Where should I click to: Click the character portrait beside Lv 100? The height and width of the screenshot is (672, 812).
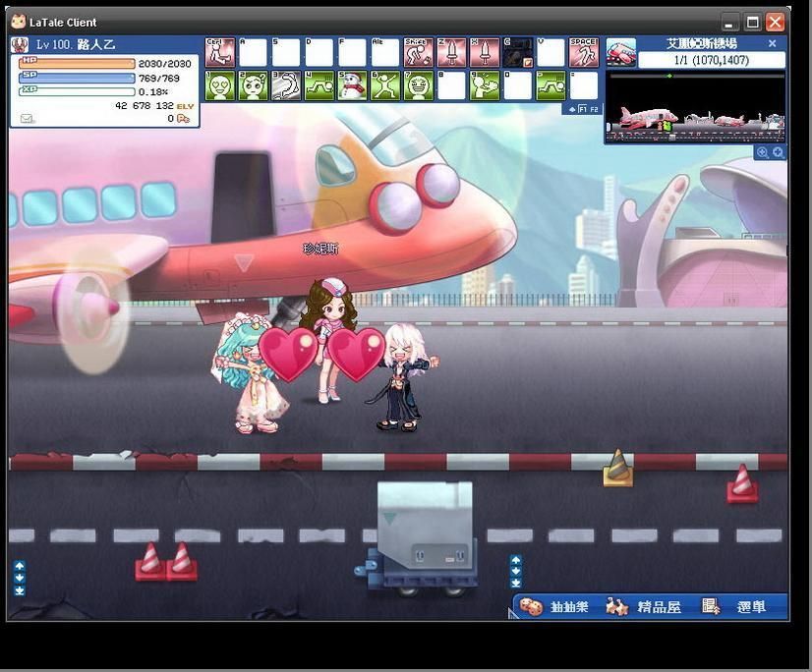coord(20,45)
